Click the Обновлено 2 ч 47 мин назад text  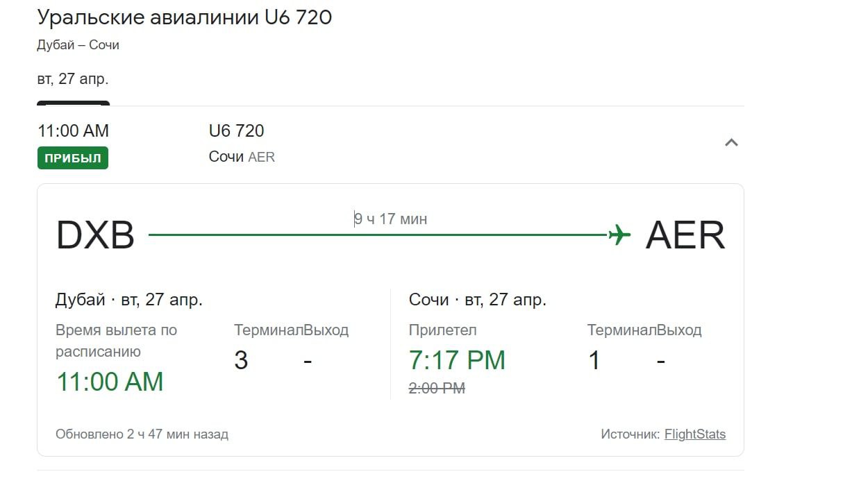tap(142, 434)
